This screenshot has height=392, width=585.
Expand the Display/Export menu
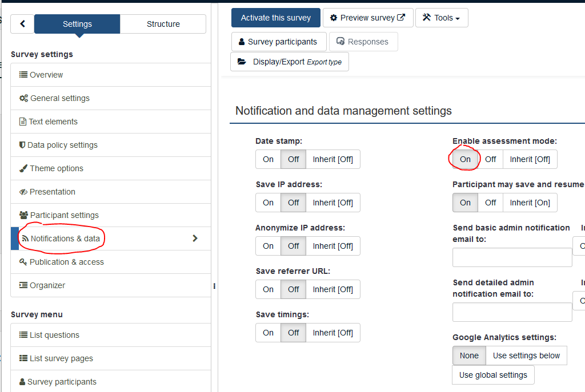tap(289, 62)
